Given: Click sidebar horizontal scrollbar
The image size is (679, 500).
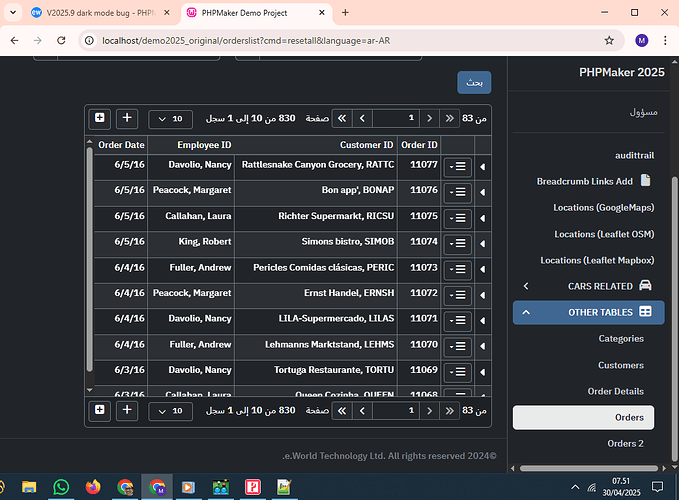Looking at the screenshot, I should (588, 468).
